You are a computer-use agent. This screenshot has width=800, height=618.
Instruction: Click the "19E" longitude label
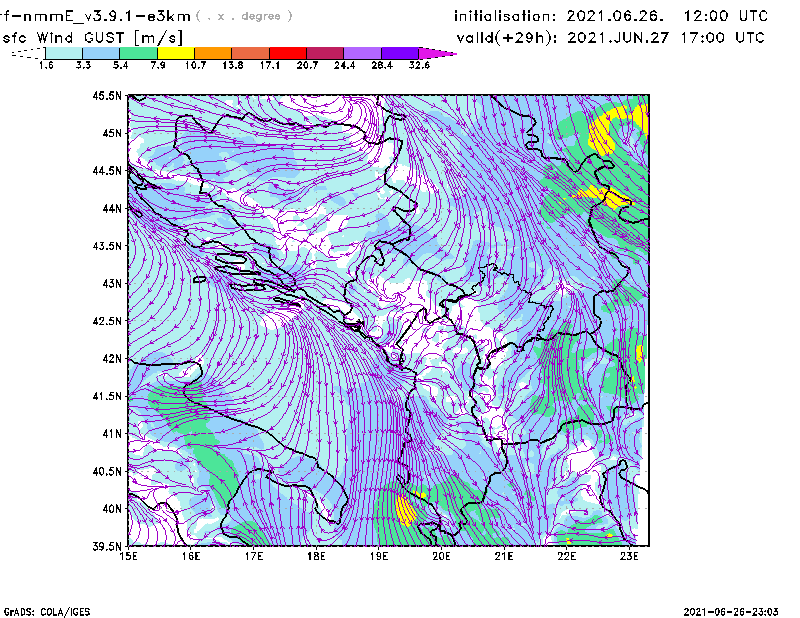click(x=379, y=556)
